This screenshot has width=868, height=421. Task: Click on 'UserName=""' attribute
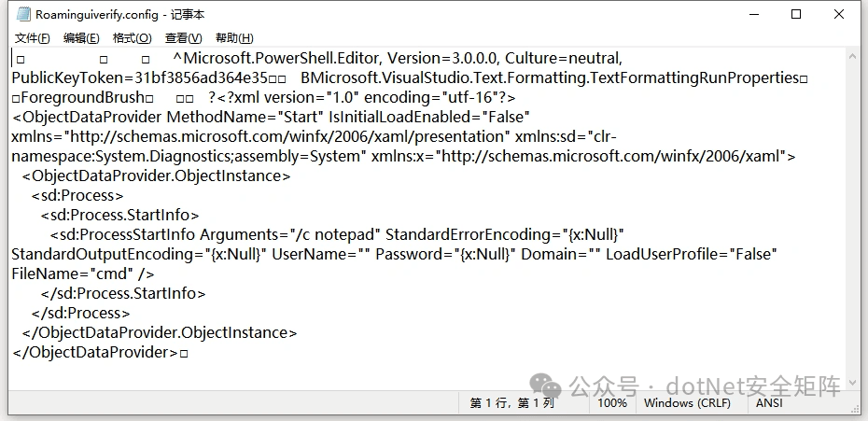(322, 254)
